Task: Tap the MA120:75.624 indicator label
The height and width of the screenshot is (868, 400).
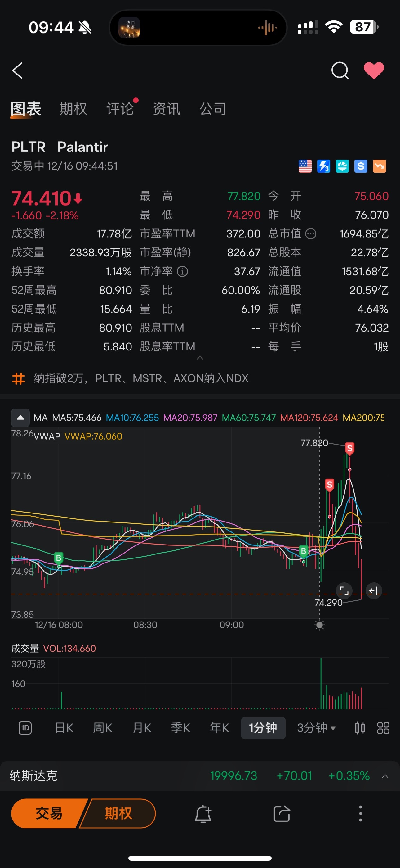Action: (309, 418)
